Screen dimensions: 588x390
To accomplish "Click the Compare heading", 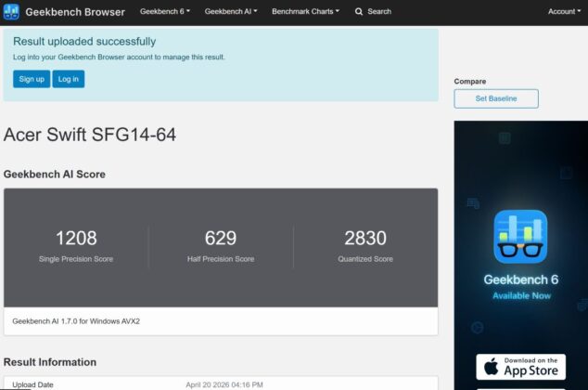I will pyautogui.click(x=470, y=82).
